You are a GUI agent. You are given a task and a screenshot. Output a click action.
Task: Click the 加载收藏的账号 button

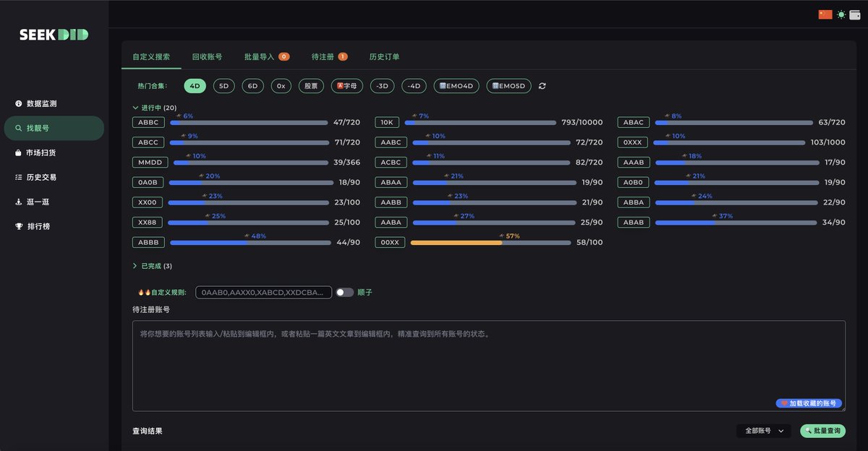click(809, 403)
